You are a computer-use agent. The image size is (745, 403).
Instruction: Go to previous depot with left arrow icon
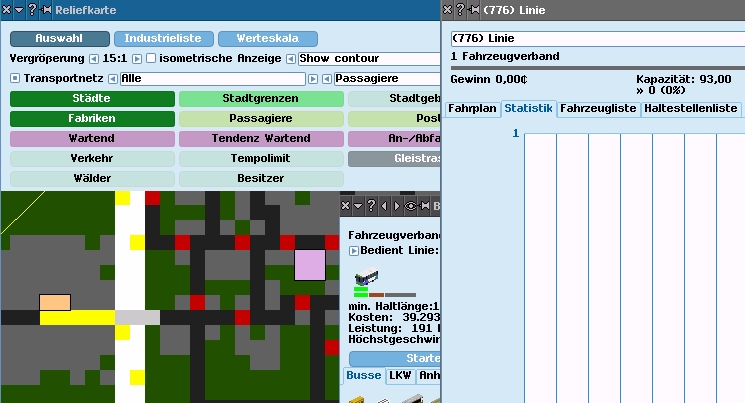[x=383, y=206]
